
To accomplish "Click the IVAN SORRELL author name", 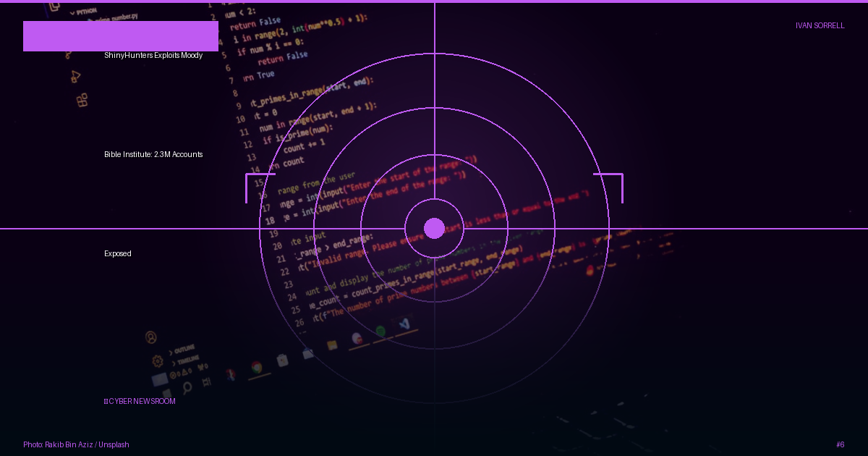I will pyautogui.click(x=820, y=25).
